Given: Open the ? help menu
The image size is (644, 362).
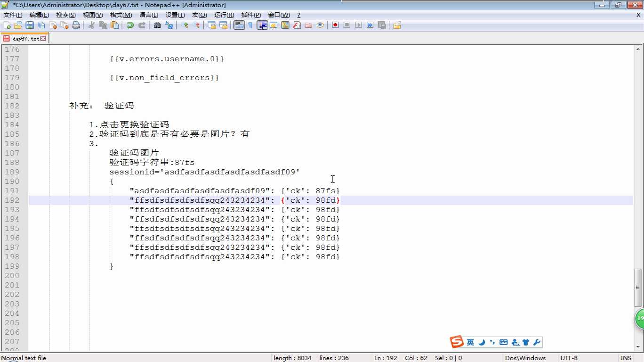Looking at the screenshot, I should [298, 15].
